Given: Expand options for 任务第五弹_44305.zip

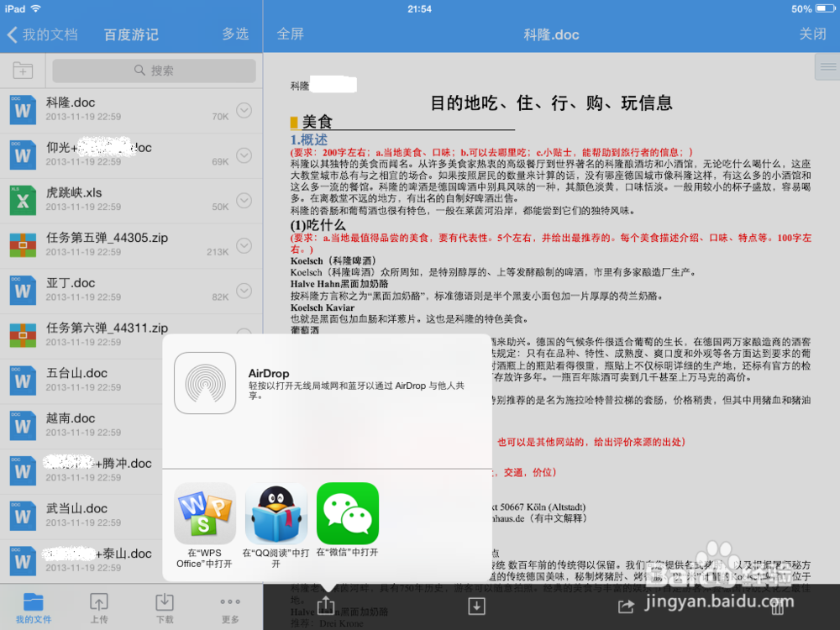Looking at the screenshot, I should (244, 245).
